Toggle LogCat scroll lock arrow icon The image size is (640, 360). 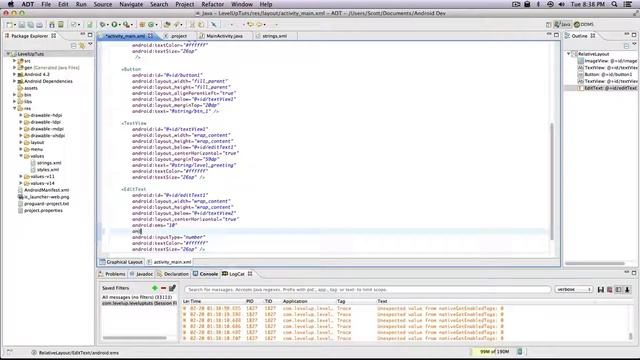pos(627,289)
